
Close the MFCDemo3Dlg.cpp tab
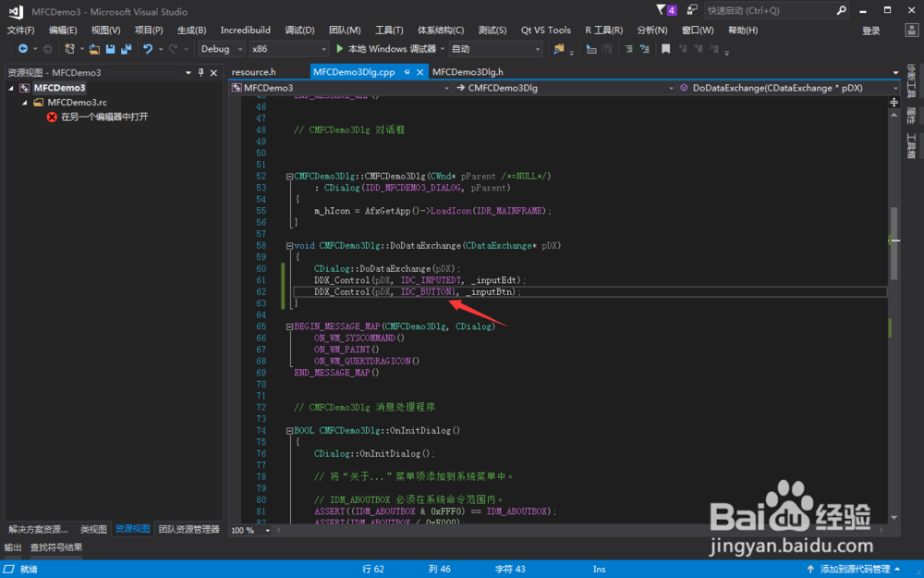pos(419,72)
